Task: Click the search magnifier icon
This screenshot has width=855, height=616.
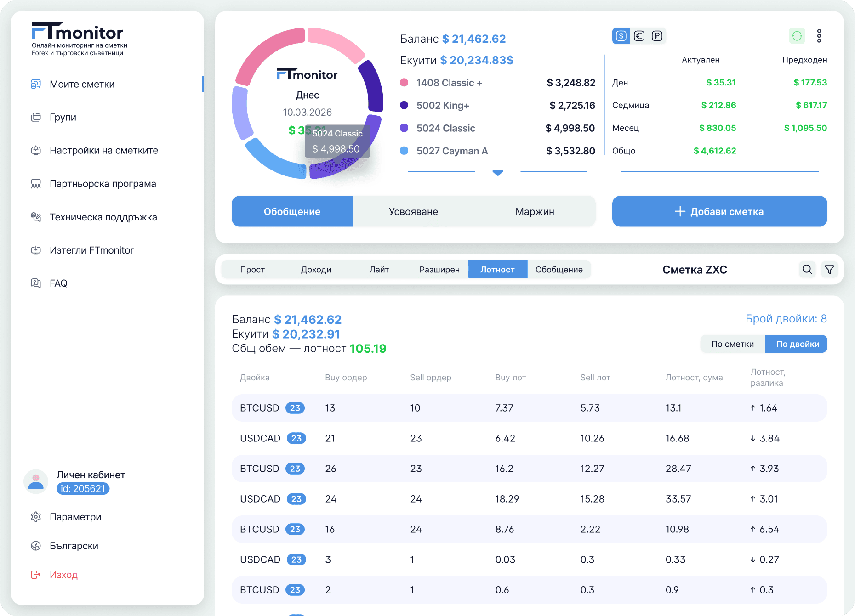Action: [x=807, y=270]
